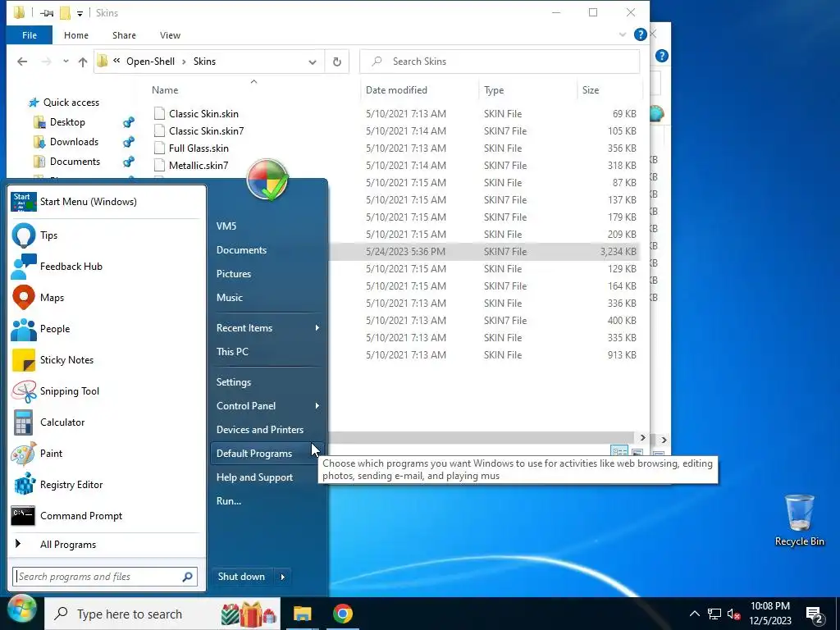Expand All Programs list
Image resolution: width=840 pixels, height=630 pixels.
(106, 545)
